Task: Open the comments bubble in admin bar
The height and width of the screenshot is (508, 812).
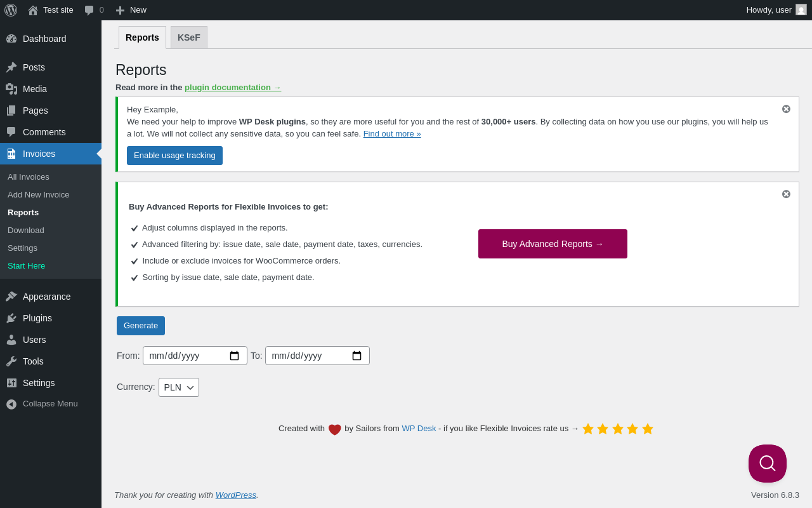Action: (94, 10)
